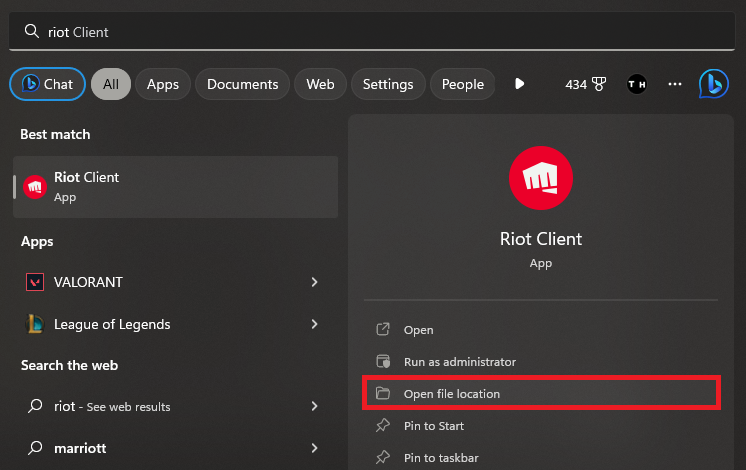The height and width of the screenshot is (470, 746).
Task: Expand the League of Legends chevron
Action: click(x=314, y=324)
